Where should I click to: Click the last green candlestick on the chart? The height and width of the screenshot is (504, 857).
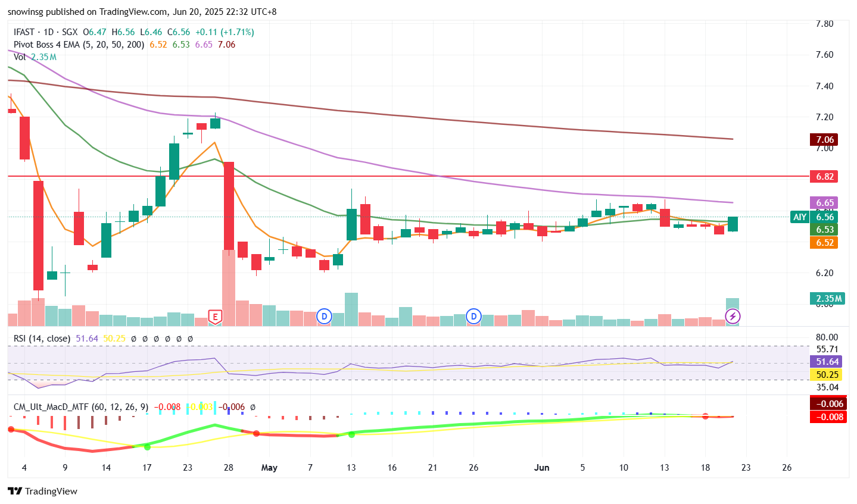[733, 224]
